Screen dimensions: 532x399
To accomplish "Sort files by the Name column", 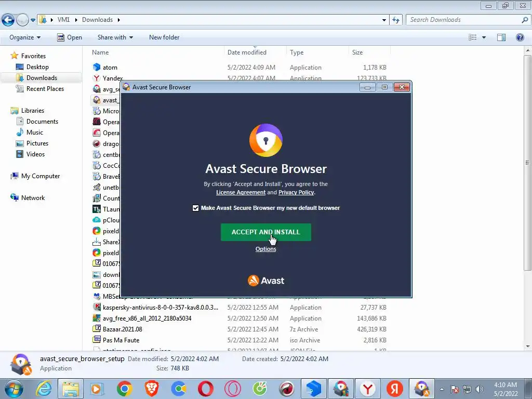I will [100, 52].
